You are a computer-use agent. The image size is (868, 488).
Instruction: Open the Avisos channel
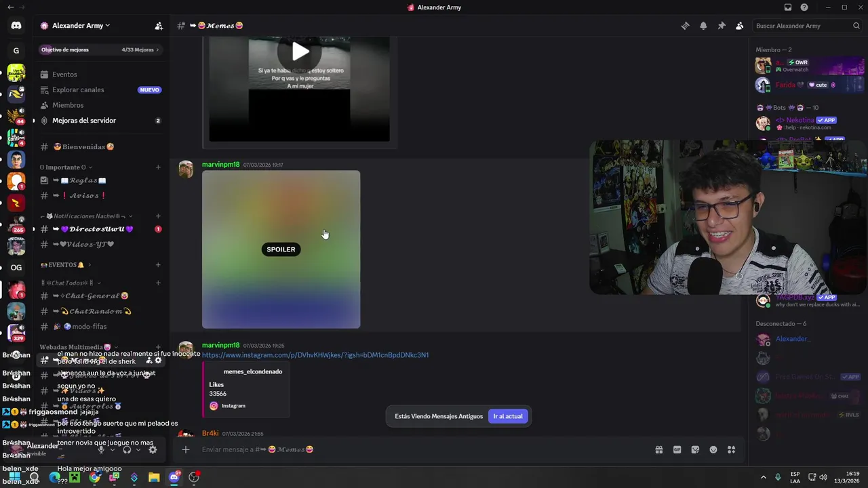pos(100,195)
